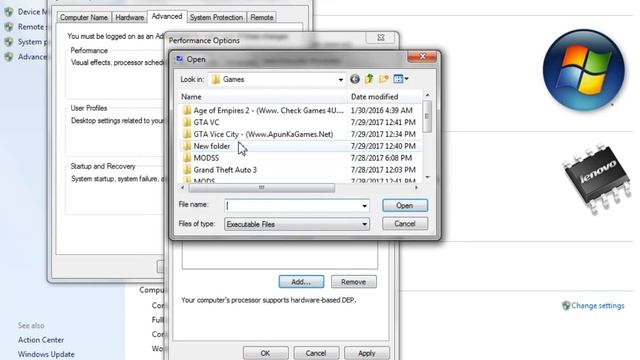Click Apply in Performance Options

tap(367, 353)
